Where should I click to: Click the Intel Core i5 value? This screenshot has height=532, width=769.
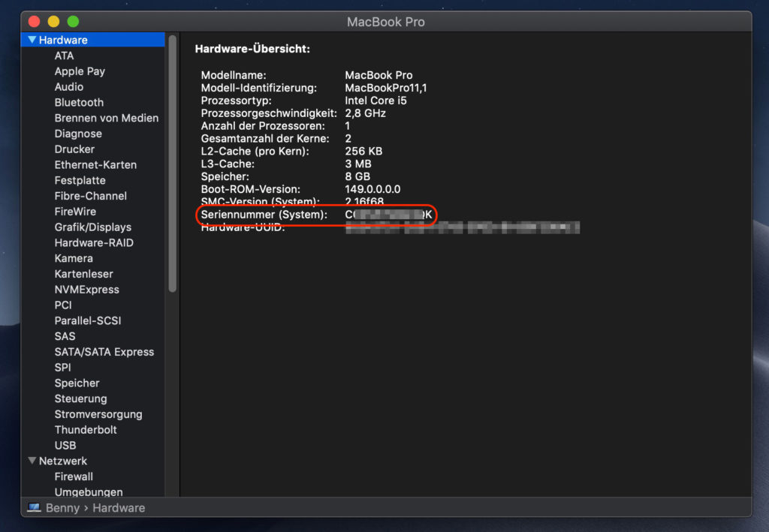click(x=375, y=101)
